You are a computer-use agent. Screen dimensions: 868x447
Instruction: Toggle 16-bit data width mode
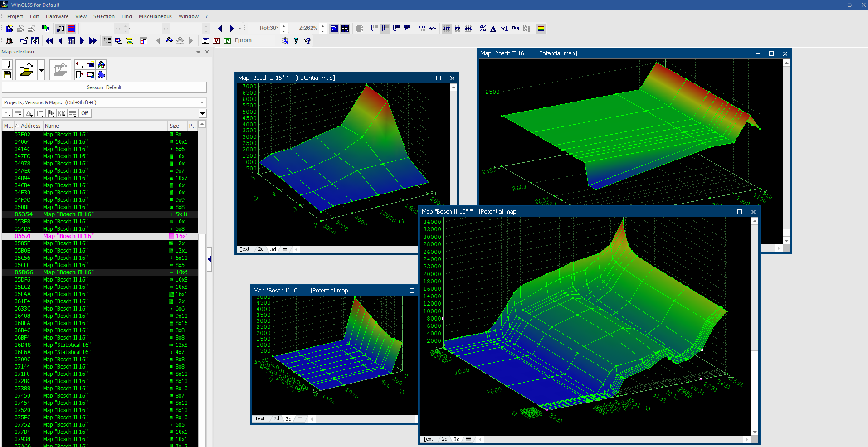pos(385,29)
